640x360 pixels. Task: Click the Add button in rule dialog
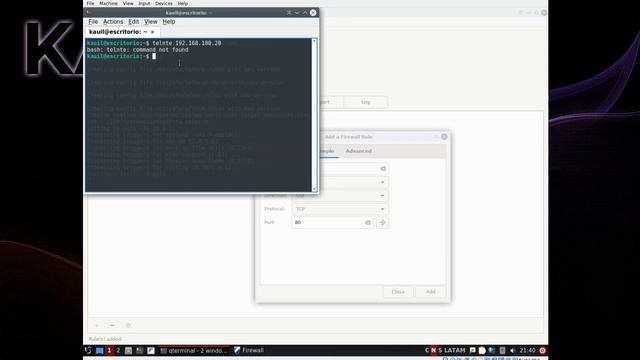pyautogui.click(x=431, y=292)
